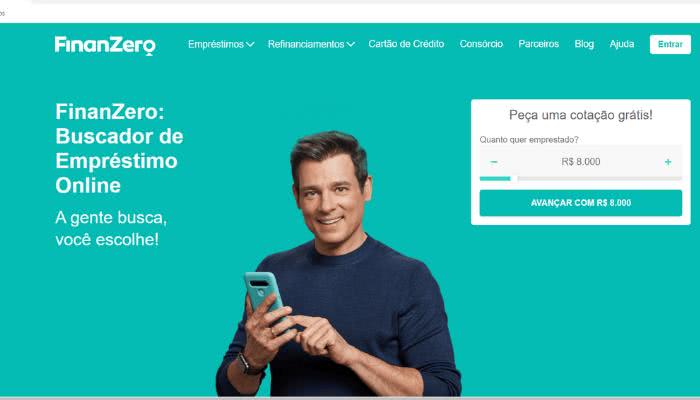Open the Blog link
This screenshot has height=400, width=700.
[x=584, y=44]
